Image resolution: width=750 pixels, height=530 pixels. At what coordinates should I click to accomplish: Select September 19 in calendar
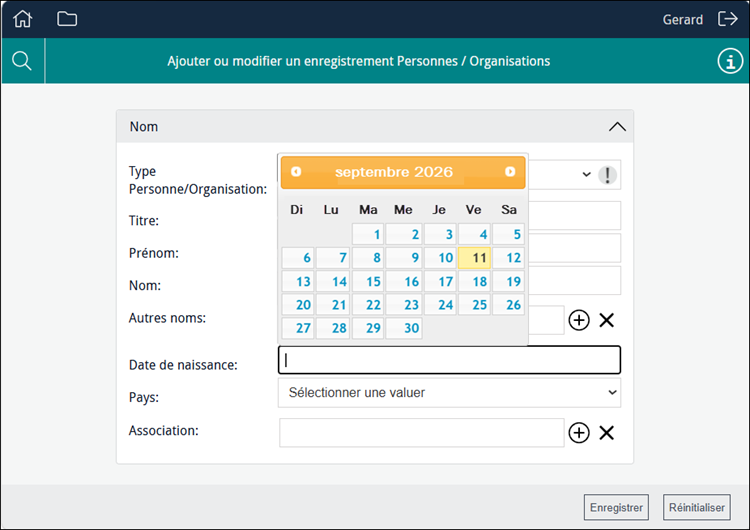click(508, 281)
